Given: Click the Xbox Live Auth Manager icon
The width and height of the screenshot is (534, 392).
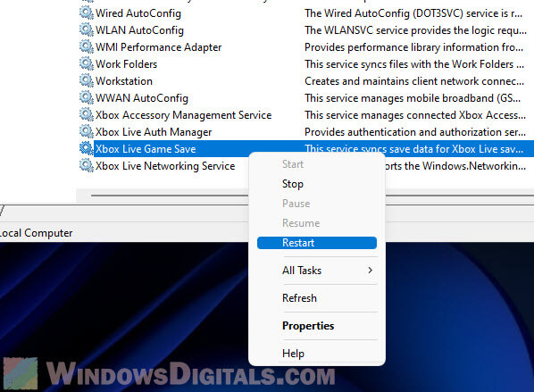Looking at the screenshot, I should point(87,132).
